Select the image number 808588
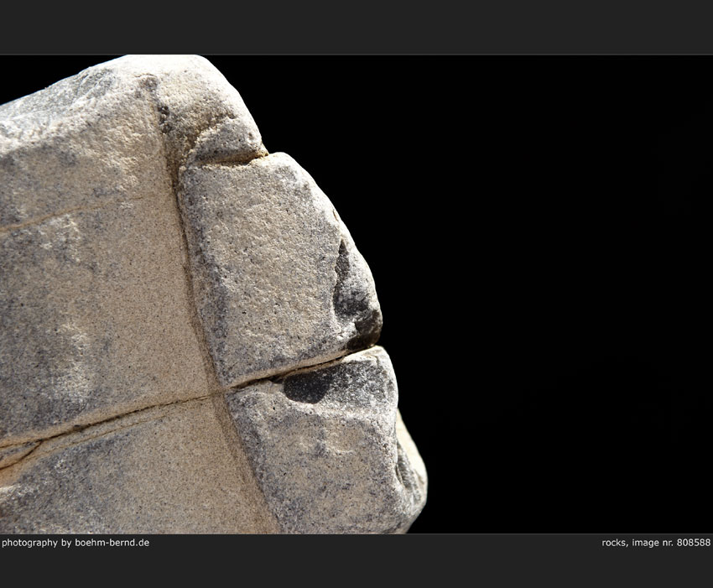Screen dimensions: 713x588 coord(693,543)
